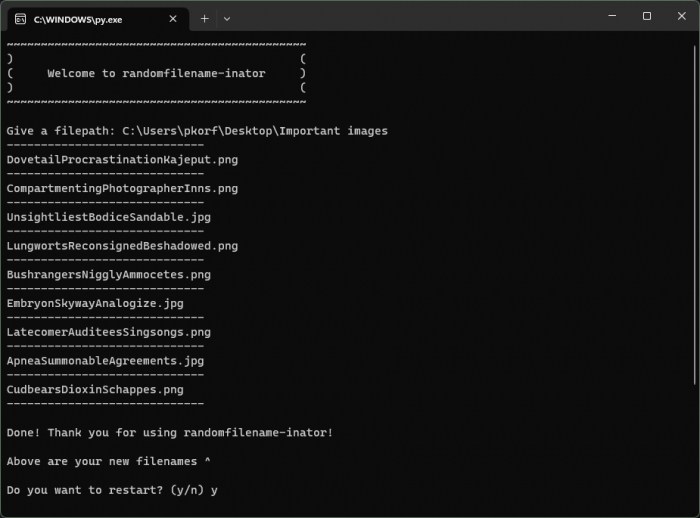Screen dimensions: 700x518
Task: Open a new terminal tab with plus
Action: [204, 19]
